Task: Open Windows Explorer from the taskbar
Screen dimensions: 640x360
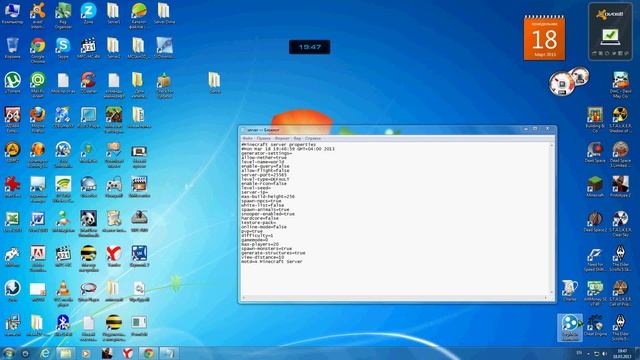Action: point(65,353)
